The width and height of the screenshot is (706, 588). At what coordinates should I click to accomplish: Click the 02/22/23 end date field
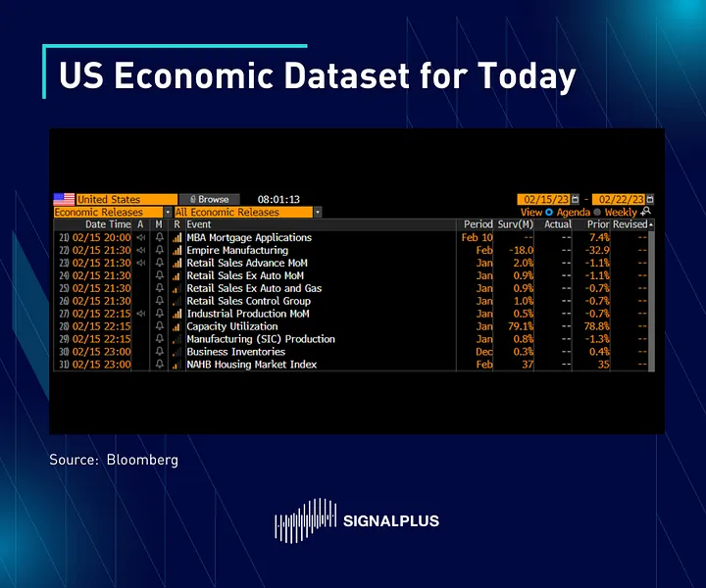pyautogui.click(x=619, y=199)
